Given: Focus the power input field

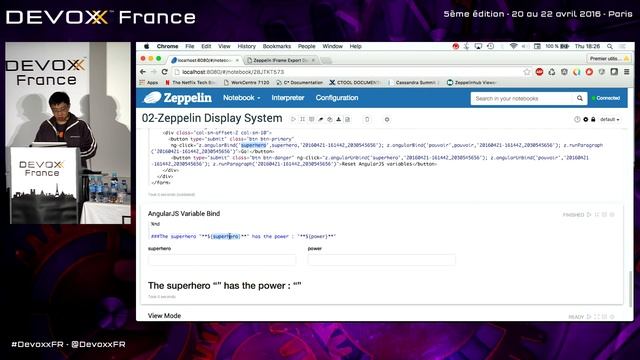Looking at the screenshot, I should point(382,260).
